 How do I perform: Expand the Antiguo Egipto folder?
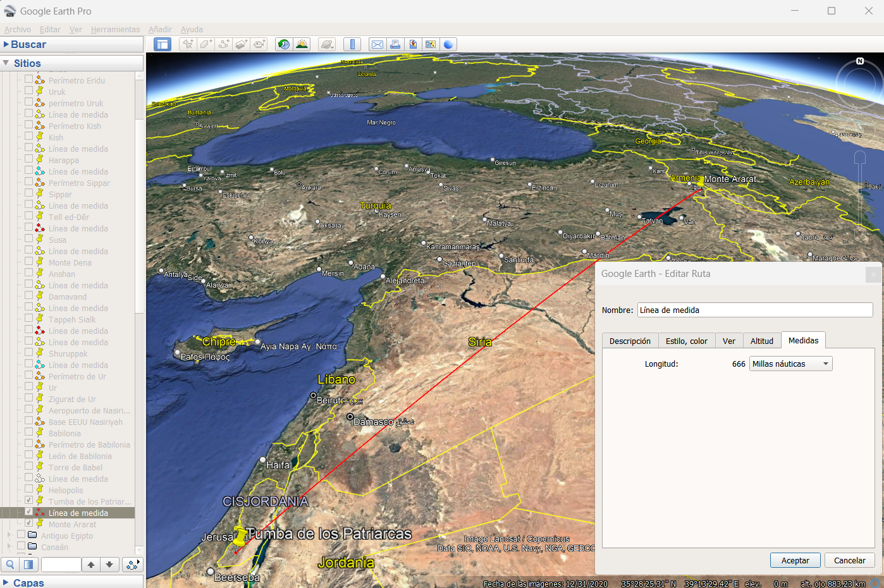(9, 536)
